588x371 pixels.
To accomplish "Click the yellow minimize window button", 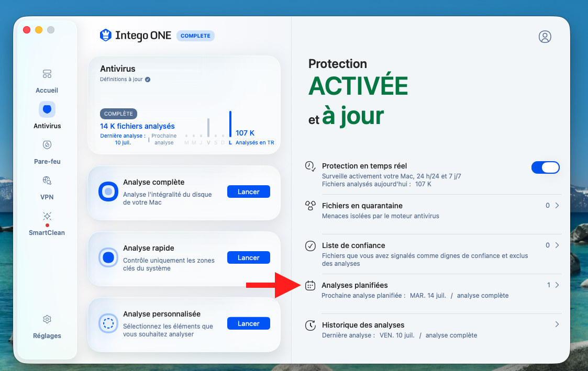I will pyautogui.click(x=39, y=30).
